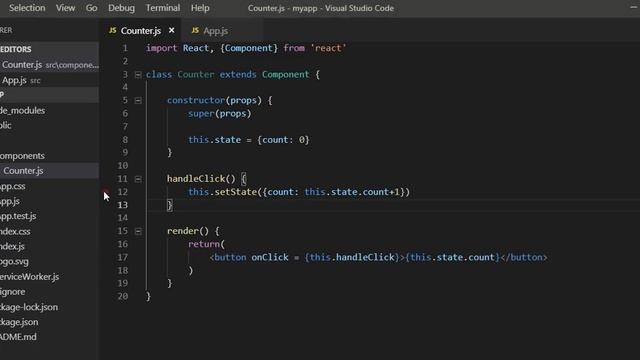Click 'return(' on line 16
Viewport: 640px width, 360px height.
(x=206, y=244)
